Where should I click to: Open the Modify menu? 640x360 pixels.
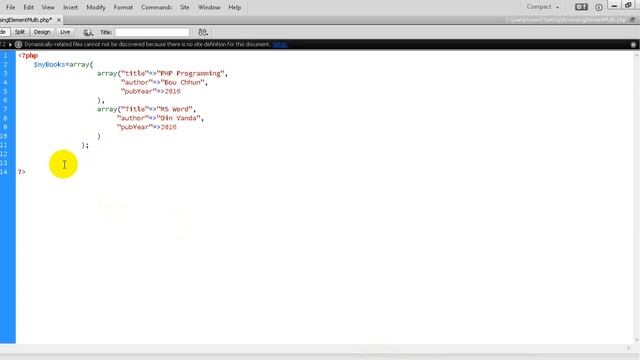click(96, 7)
